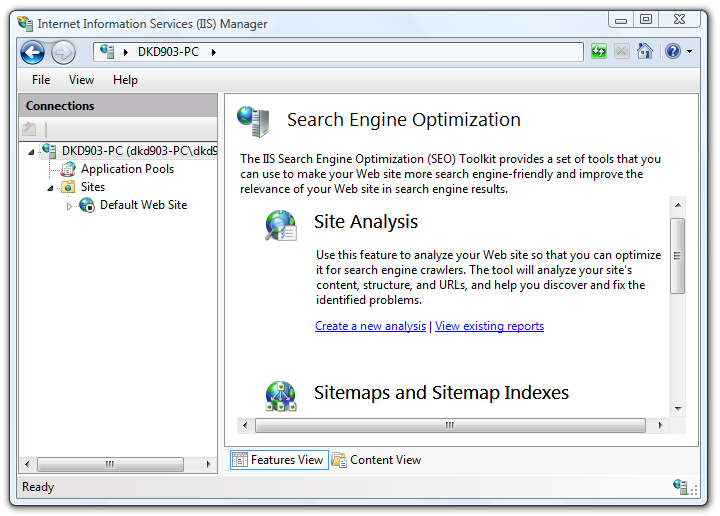Click the Home toolbar icon

(645, 52)
